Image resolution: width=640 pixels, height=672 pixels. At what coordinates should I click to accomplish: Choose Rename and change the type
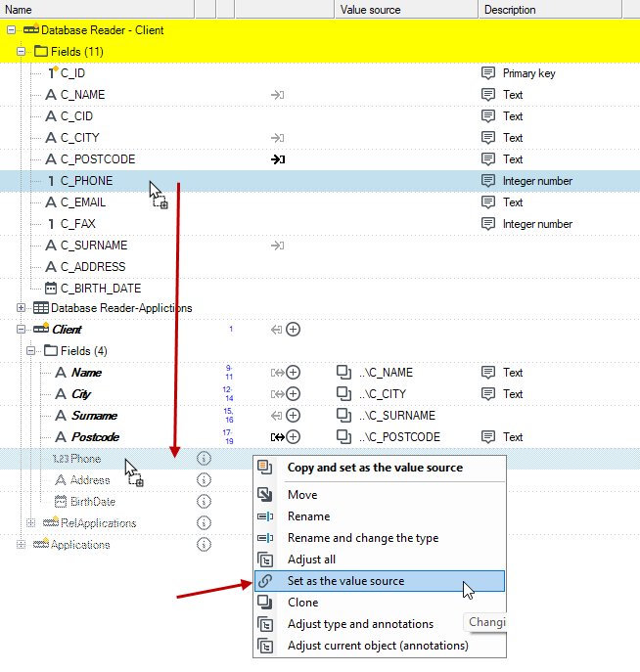coord(380,538)
